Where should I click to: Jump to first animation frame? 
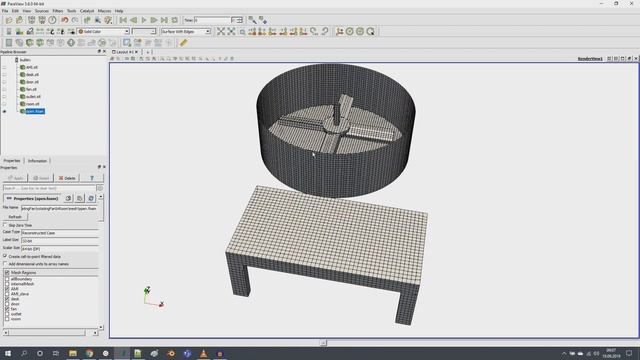123,20
